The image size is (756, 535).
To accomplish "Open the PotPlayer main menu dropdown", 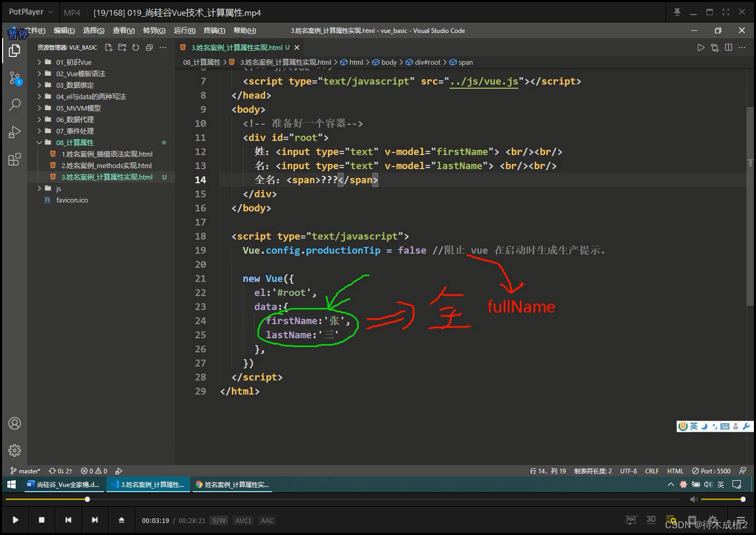I will click(x=31, y=12).
